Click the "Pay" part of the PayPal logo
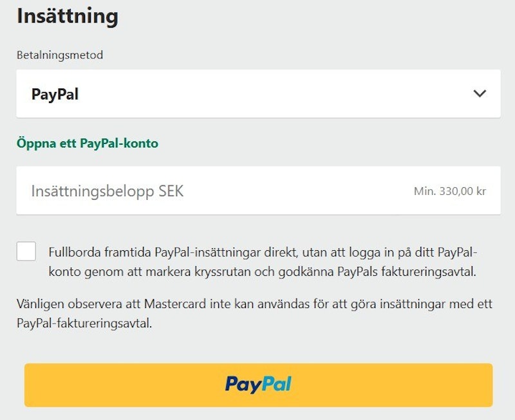The image size is (515, 420). click(241, 385)
